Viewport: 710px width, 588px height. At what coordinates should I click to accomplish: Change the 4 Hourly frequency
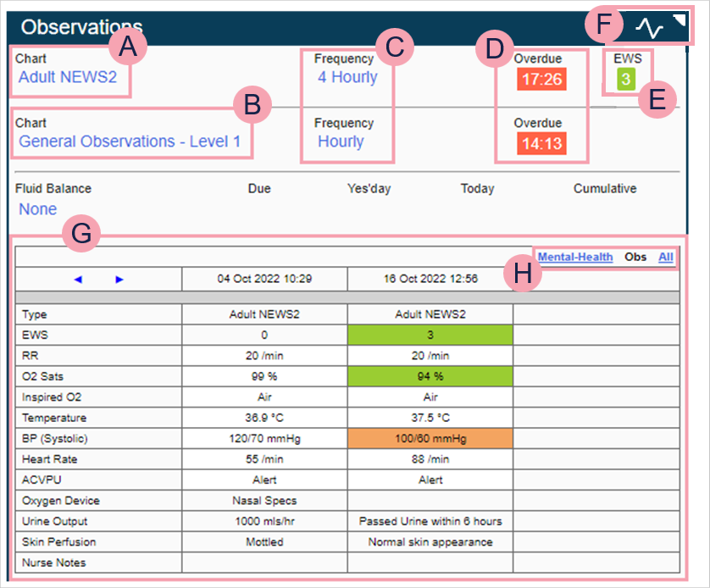347,78
